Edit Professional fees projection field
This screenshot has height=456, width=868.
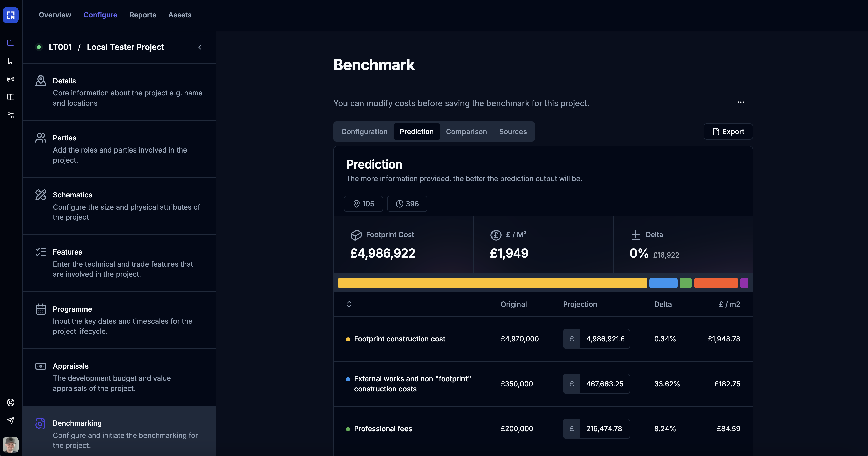[604, 429]
